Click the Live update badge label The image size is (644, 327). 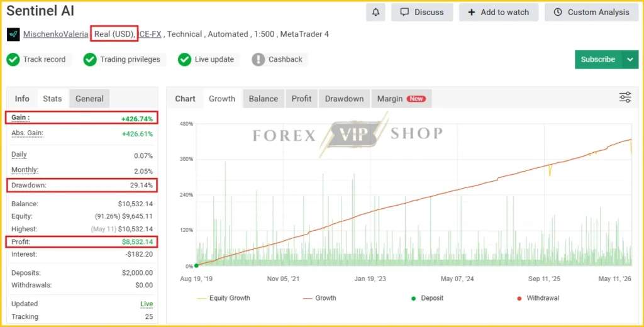[214, 60]
